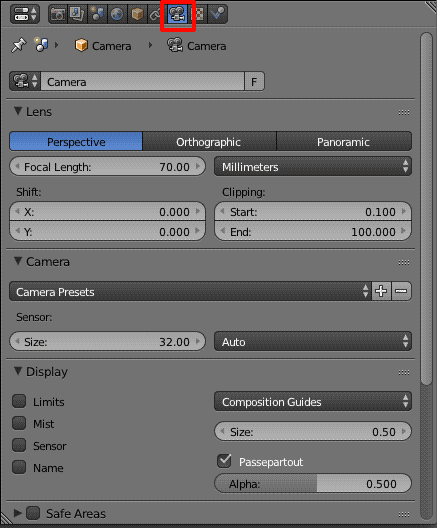
Task: Open the World properties tab icon
Action: pyautogui.click(x=117, y=14)
